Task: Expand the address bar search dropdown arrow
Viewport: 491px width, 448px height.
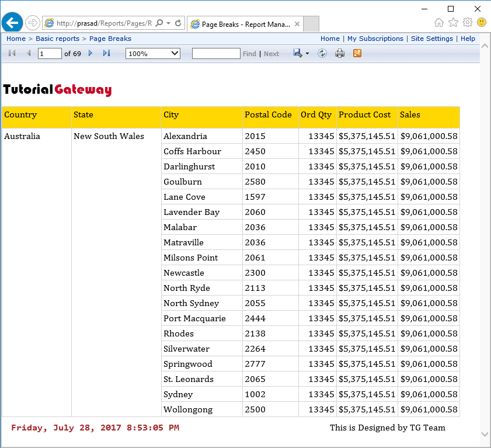Action: (168, 23)
